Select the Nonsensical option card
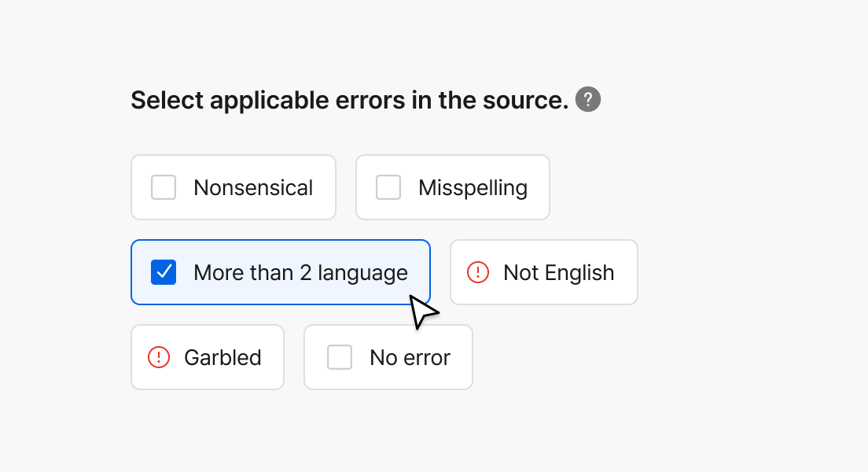 [x=234, y=187]
